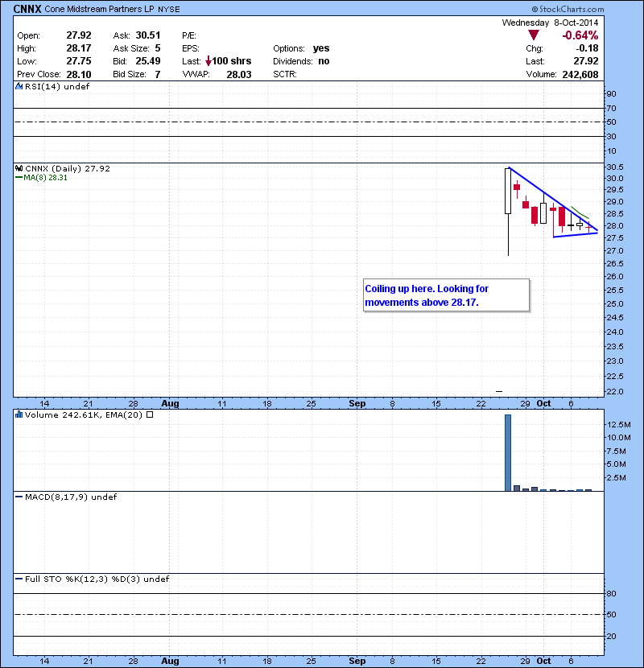Click the 26.0 price axis label

(x=614, y=276)
